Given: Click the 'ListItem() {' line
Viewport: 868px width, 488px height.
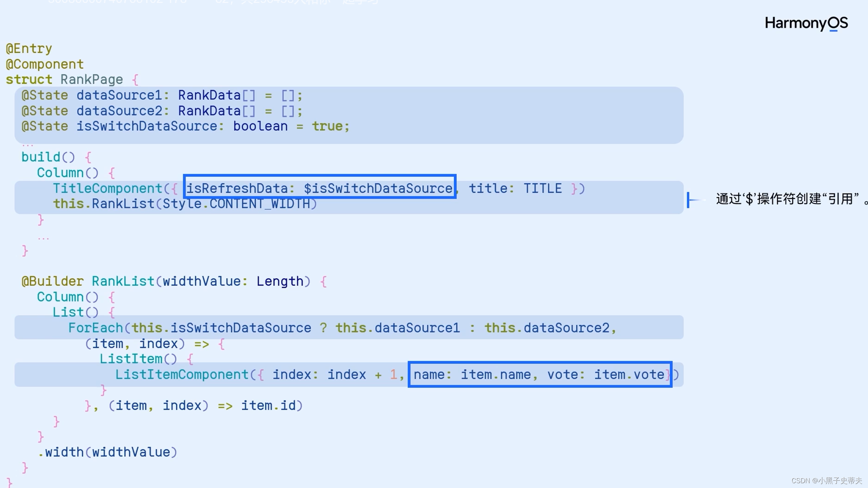Looking at the screenshot, I should (146, 359).
